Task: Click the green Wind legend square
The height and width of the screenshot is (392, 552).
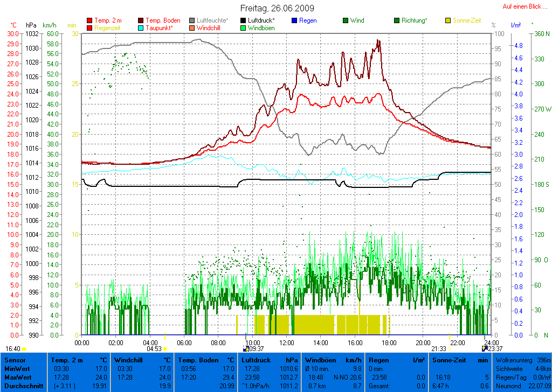Action: click(x=346, y=20)
